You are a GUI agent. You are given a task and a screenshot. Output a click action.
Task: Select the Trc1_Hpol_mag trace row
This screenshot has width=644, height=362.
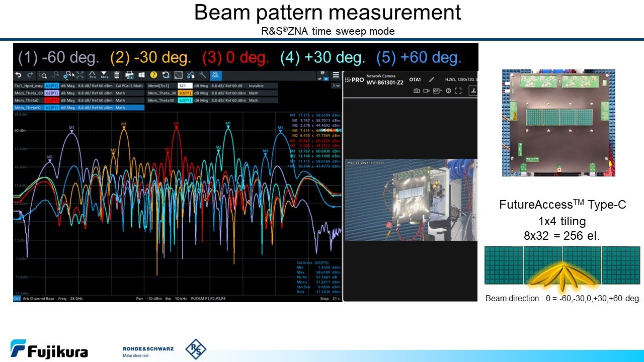click(x=79, y=86)
